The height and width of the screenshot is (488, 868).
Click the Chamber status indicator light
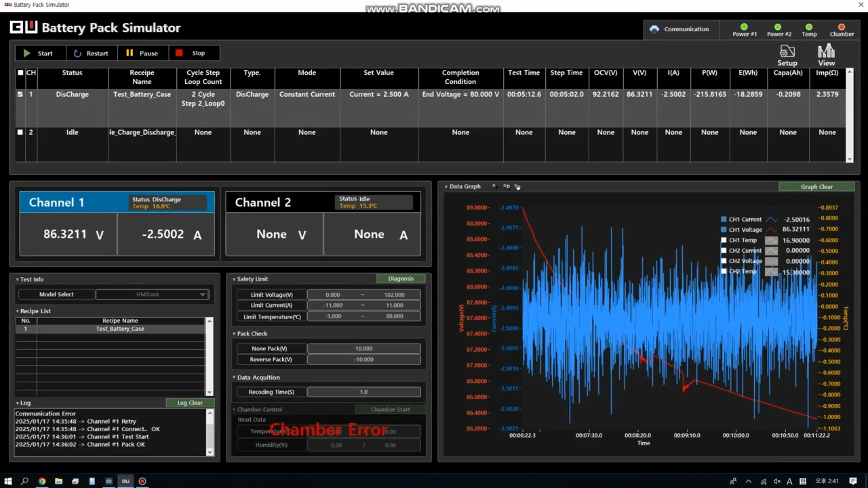click(x=842, y=27)
